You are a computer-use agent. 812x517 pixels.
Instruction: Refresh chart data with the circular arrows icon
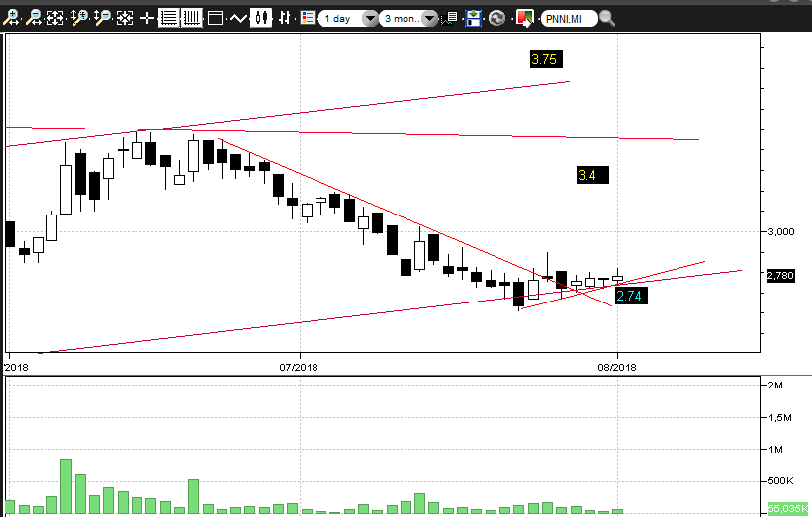point(496,19)
